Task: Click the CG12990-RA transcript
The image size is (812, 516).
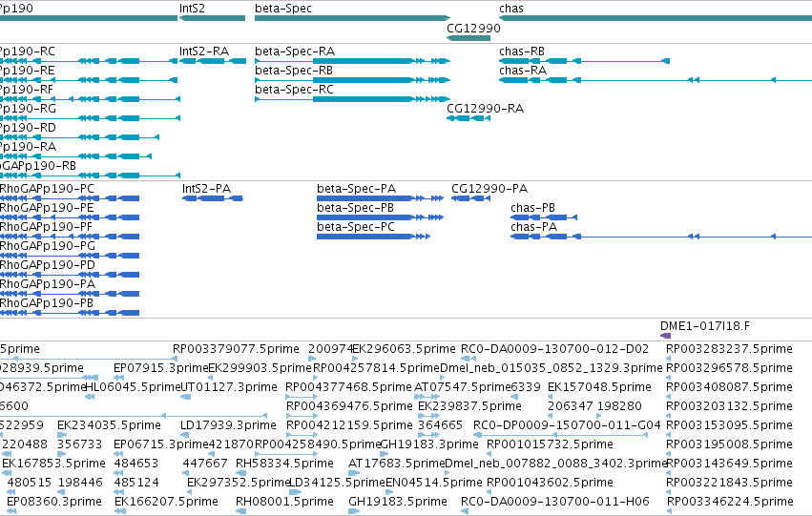Action: tap(468, 118)
